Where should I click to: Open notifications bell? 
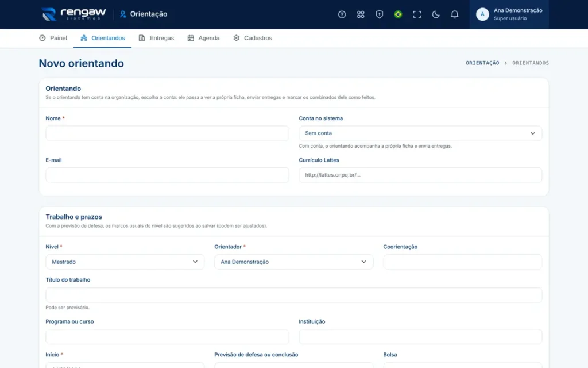[x=454, y=14]
